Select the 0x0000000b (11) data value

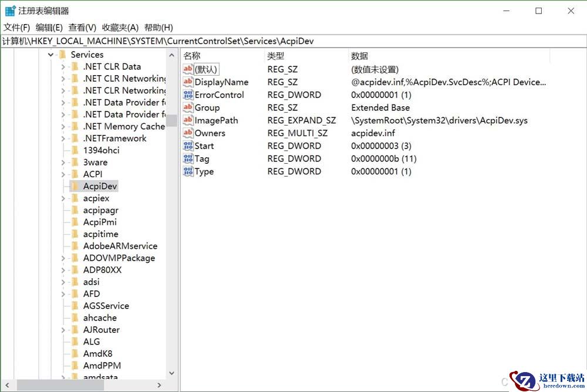coord(384,159)
